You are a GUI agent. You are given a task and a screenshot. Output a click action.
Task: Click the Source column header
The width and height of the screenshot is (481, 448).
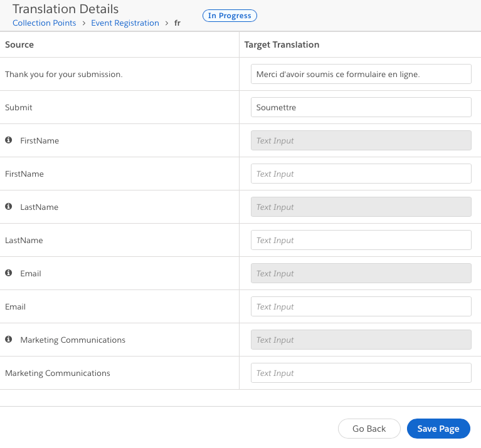(x=19, y=44)
